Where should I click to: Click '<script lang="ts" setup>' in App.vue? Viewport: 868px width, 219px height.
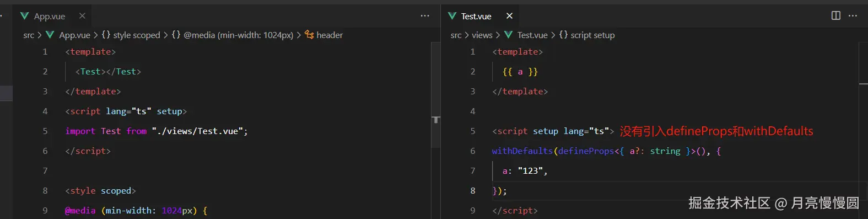[126, 111]
